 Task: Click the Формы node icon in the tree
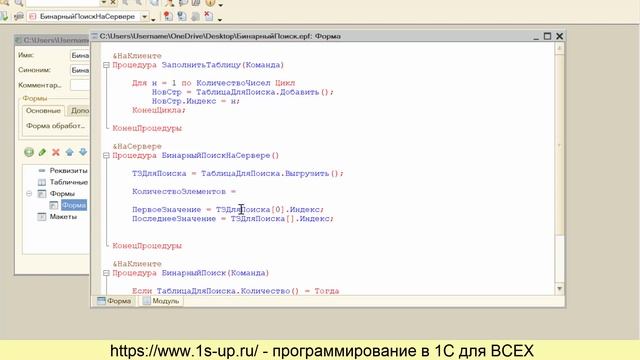42,193
